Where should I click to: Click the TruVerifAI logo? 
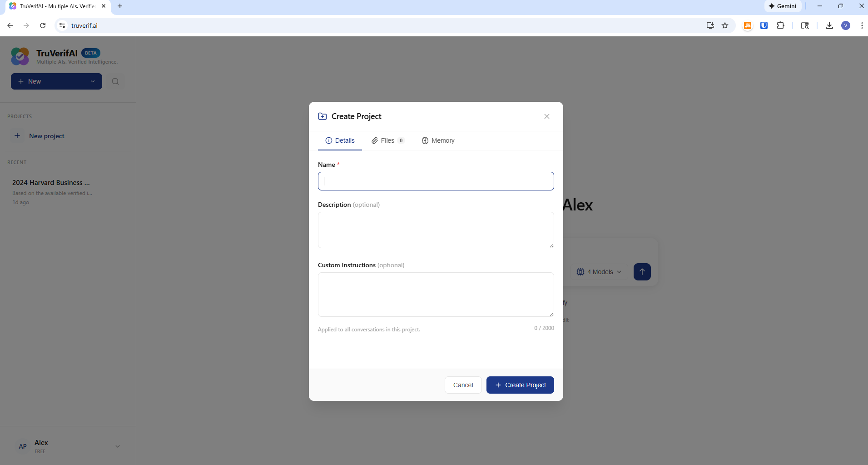pyautogui.click(x=20, y=55)
